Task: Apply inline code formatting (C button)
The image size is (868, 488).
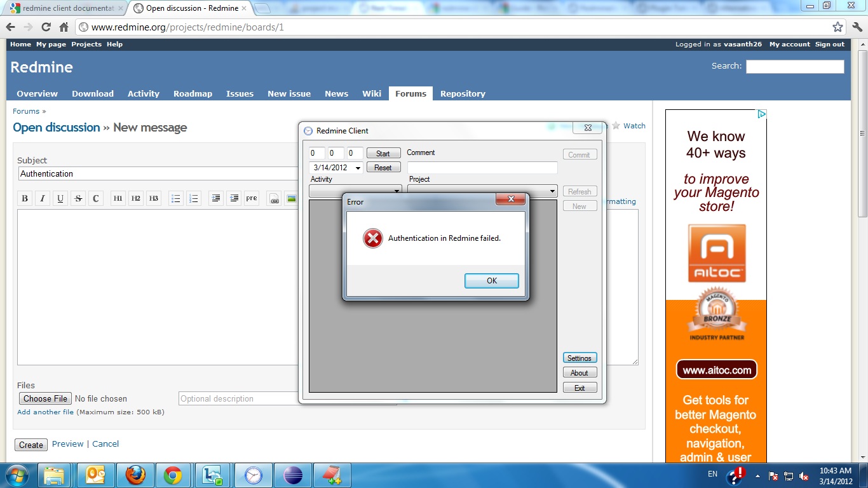Action: click(x=96, y=198)
